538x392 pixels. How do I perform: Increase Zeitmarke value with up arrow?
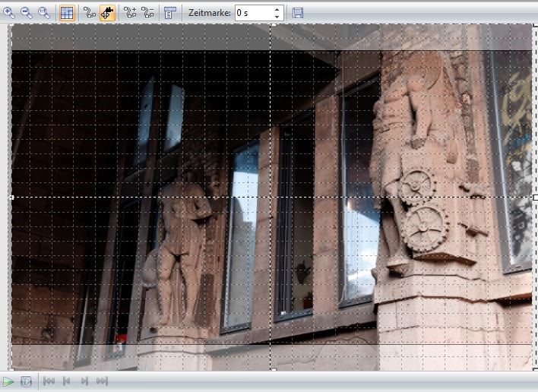tap(277, 10)
